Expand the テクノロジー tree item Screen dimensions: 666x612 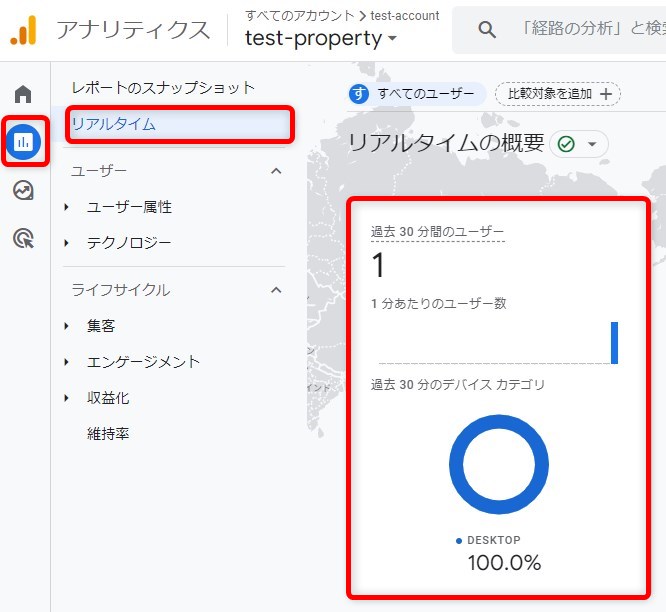point(67,243)
